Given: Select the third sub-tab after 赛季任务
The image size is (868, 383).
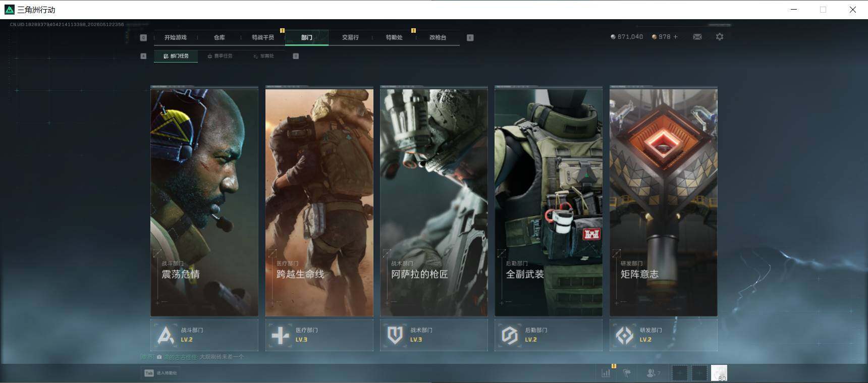Looking at the screenshot, I should point(264,56).
